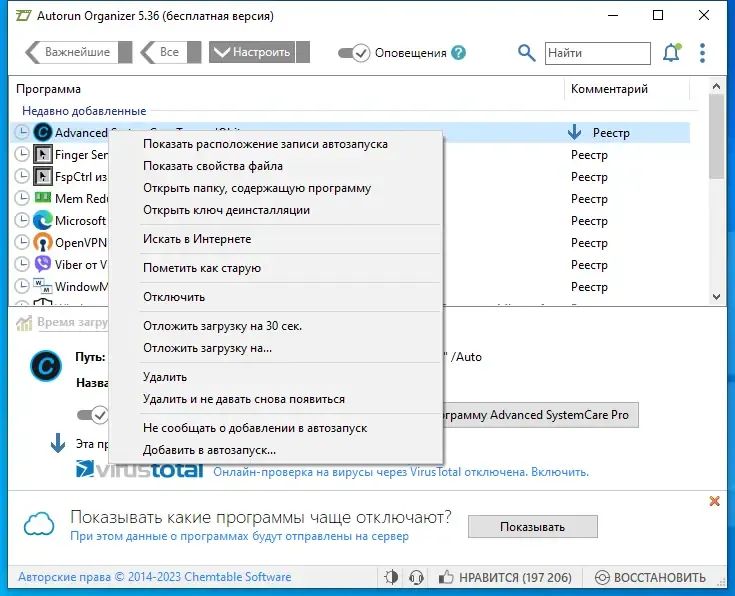Click the thumbs-up НРАВИТСЯ icon
The image size is (735, 596).
coord(446,577)
